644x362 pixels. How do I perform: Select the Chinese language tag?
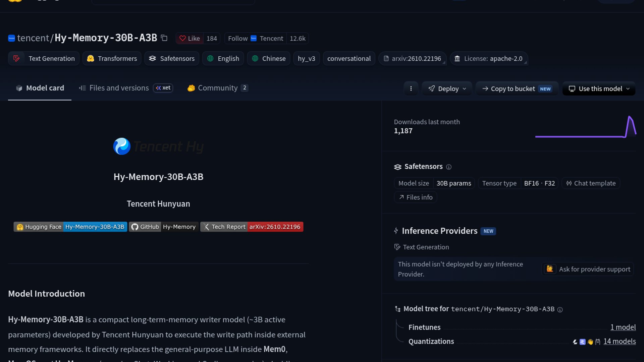point(268,58)
